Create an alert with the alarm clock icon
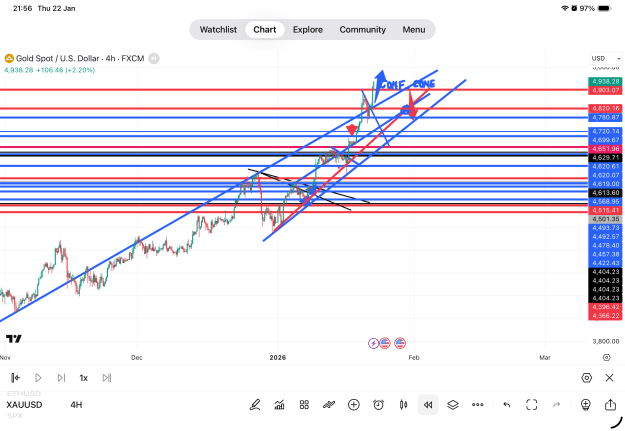The image size is (625, 431). point(378,405)
